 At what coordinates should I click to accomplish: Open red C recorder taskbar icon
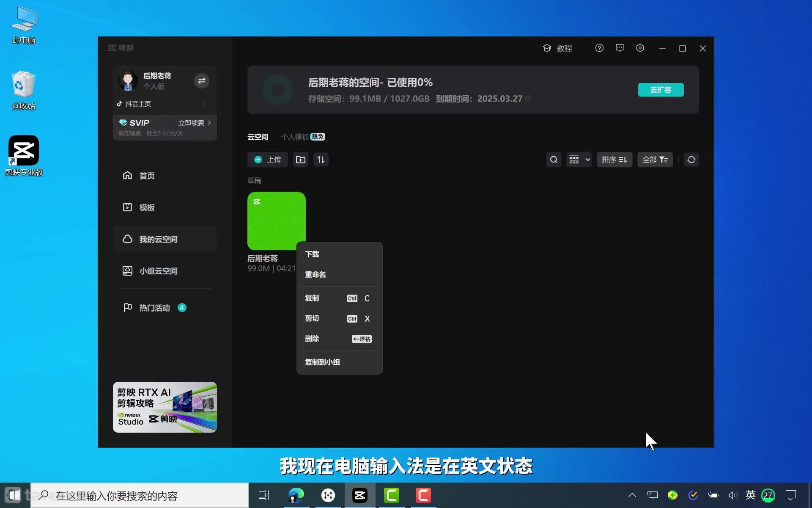[x=423, y=495]
